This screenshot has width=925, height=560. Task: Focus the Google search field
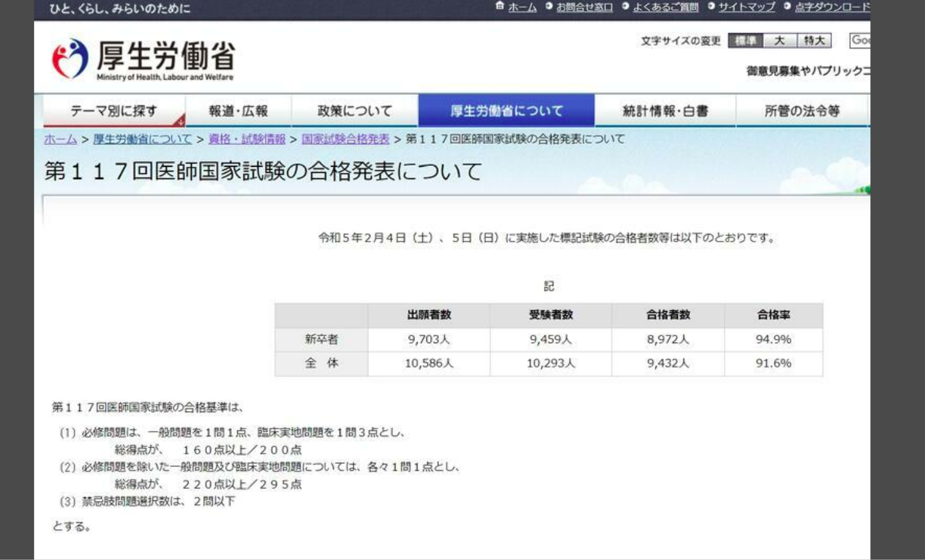pyautogui.click(x=860, y=40)
